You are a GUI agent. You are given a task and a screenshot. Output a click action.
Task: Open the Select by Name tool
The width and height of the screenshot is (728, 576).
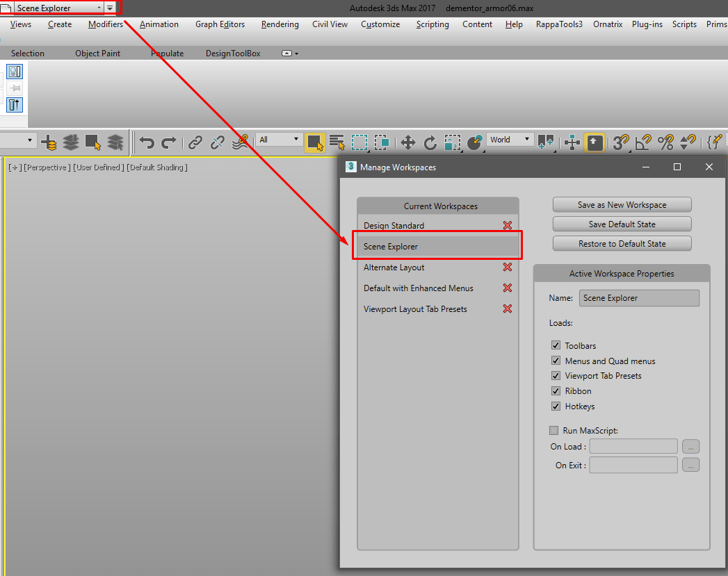tap(337, 142)
